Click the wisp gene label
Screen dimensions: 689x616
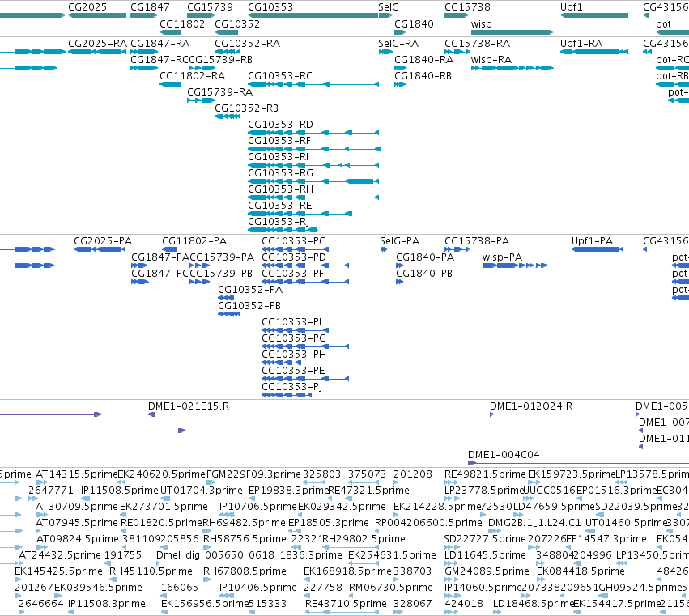481,24
